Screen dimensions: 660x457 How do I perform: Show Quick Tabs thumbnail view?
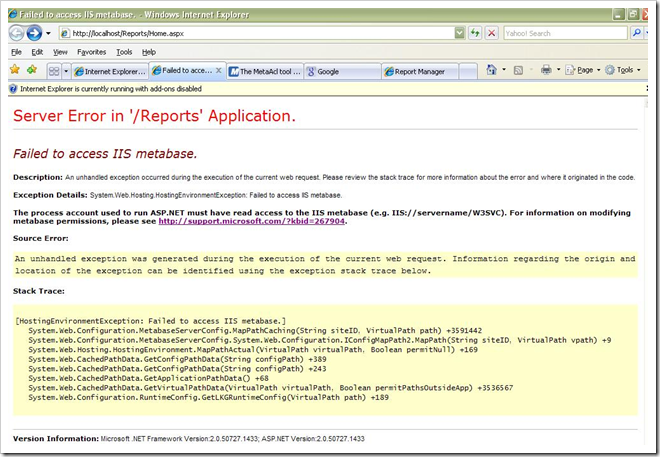[54, 71]
